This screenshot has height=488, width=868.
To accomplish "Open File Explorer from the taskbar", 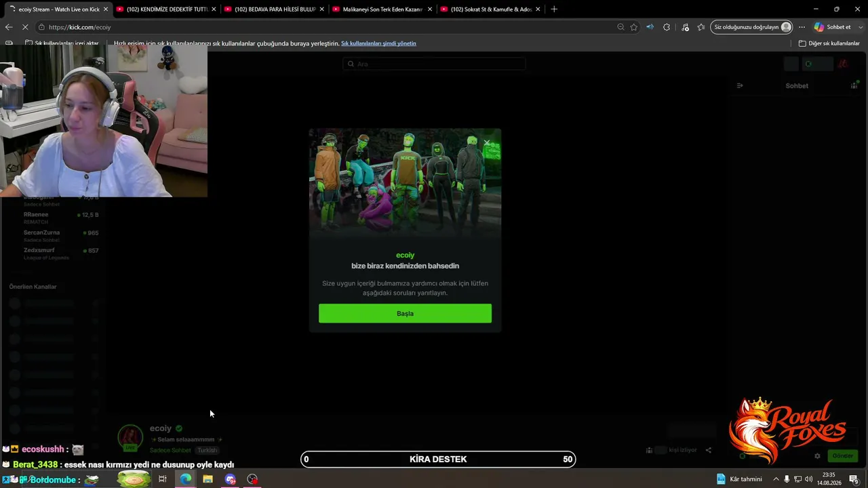I will click(x=208, y=479).
